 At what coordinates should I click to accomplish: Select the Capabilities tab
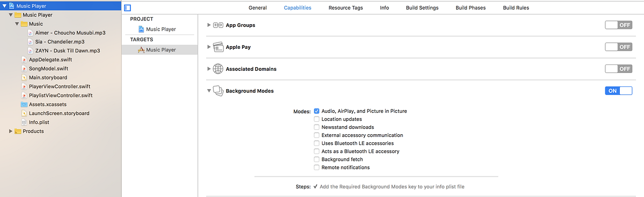click(297, 8)
